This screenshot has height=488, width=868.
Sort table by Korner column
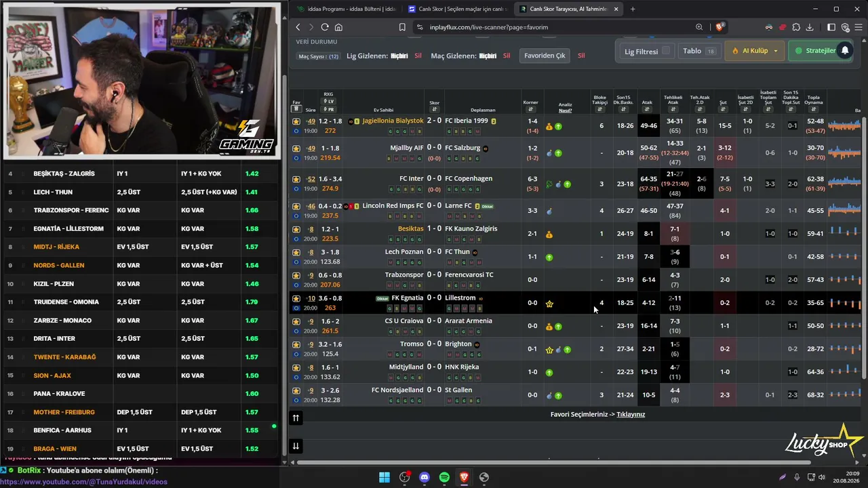click(x=530, y=109)
